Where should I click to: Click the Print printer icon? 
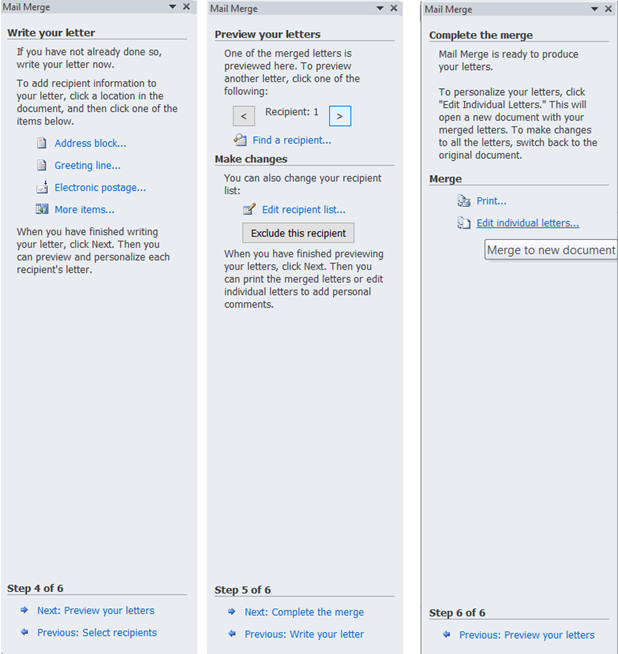464,201
